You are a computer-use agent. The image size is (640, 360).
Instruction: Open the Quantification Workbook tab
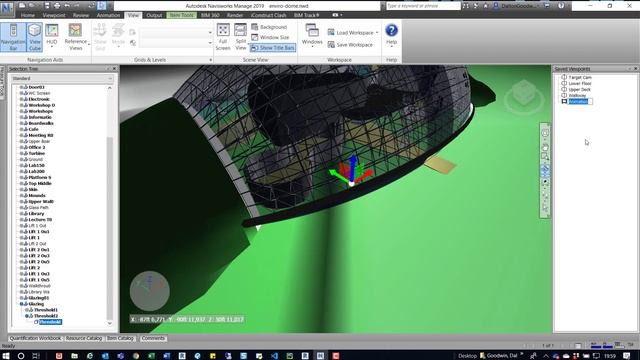point(35,338)
